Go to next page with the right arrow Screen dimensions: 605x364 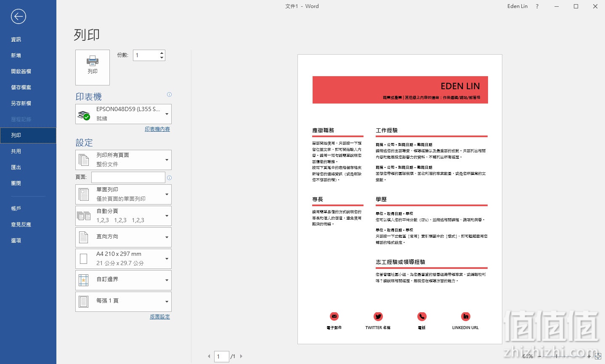241,356
